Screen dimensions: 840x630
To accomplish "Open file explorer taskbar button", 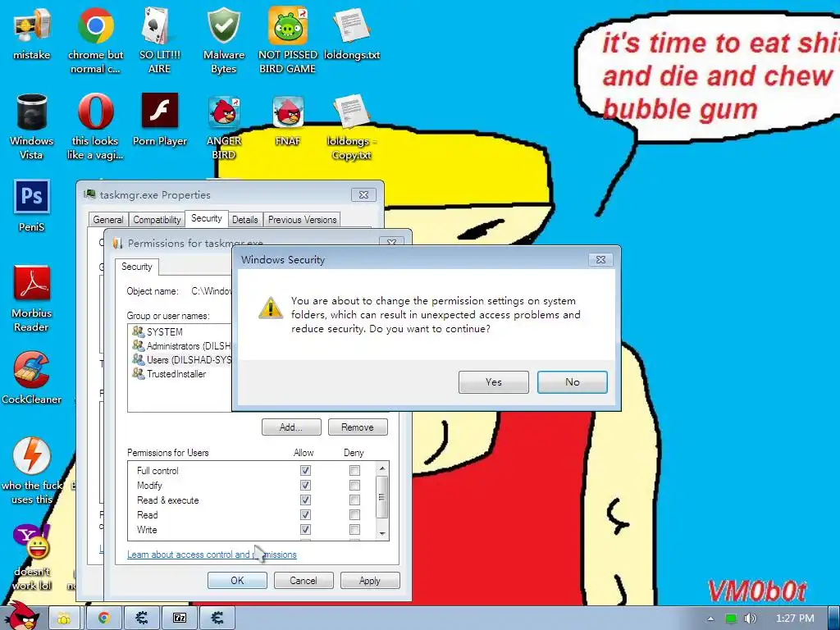I will [x=64, y=619].
